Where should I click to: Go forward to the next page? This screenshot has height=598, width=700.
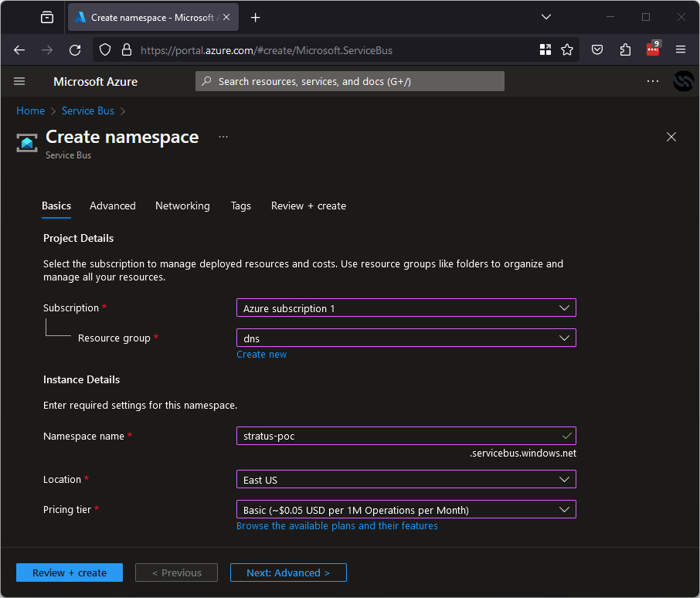tap(47, 50)
